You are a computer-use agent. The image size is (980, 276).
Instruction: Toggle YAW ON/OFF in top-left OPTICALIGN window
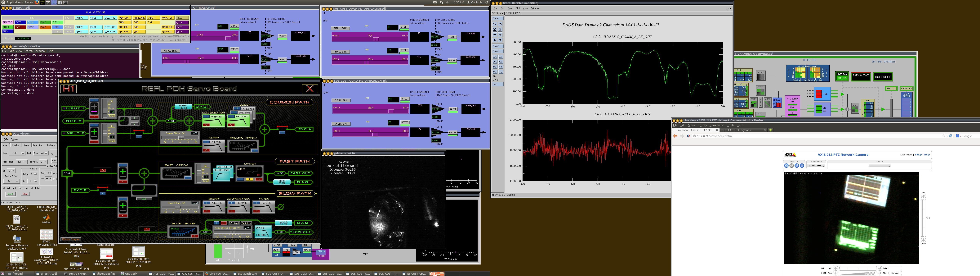point(282,59)
